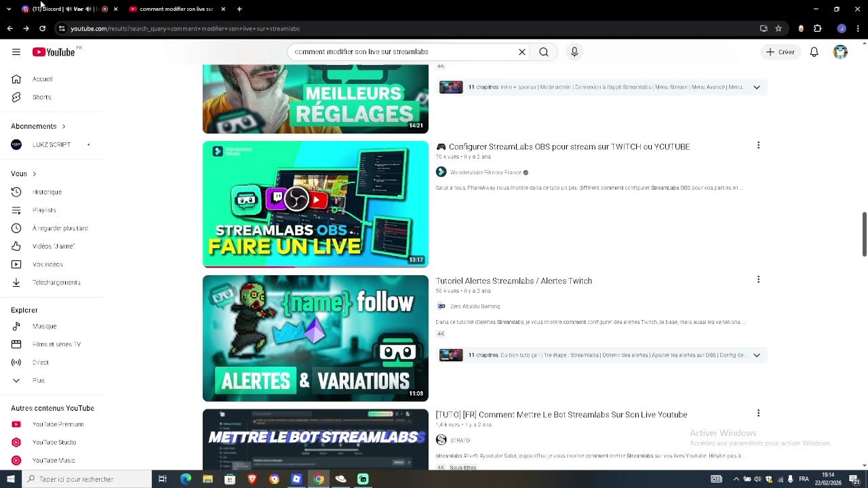The image size is (868, 488).
Task: Open À regarder plus tard list
Action: [52, 228]
